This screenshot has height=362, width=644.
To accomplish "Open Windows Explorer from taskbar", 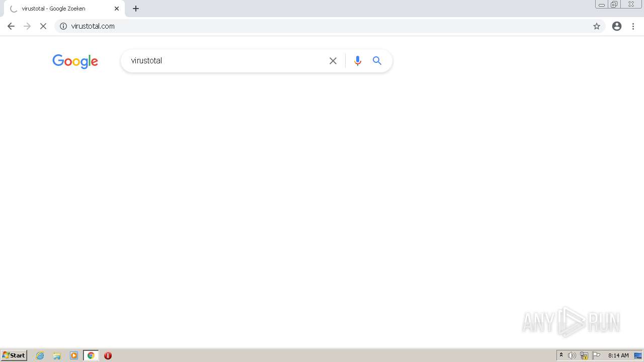I will coord(57,355).
